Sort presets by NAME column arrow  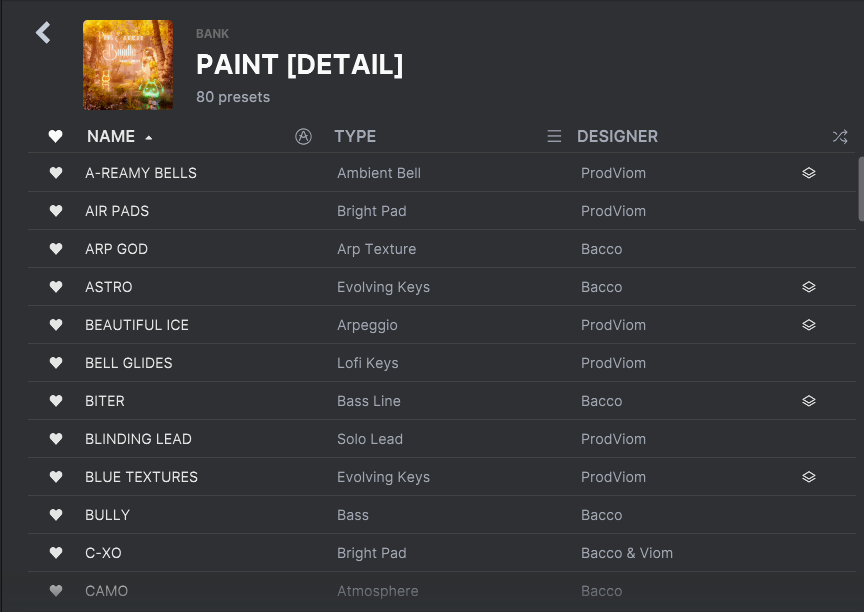pos(148,138)
